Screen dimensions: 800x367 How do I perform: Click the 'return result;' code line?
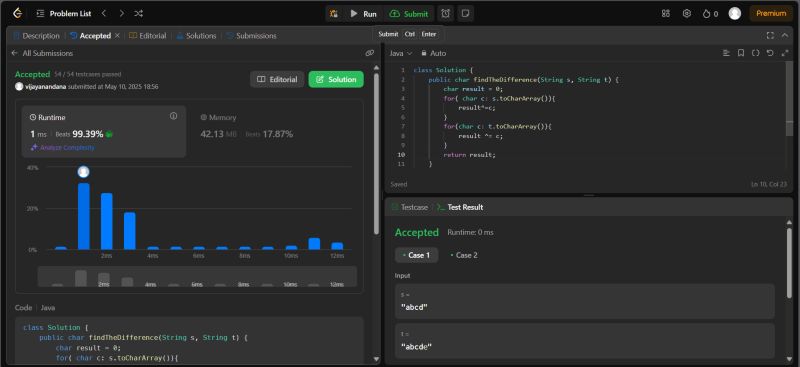[469, 155]
